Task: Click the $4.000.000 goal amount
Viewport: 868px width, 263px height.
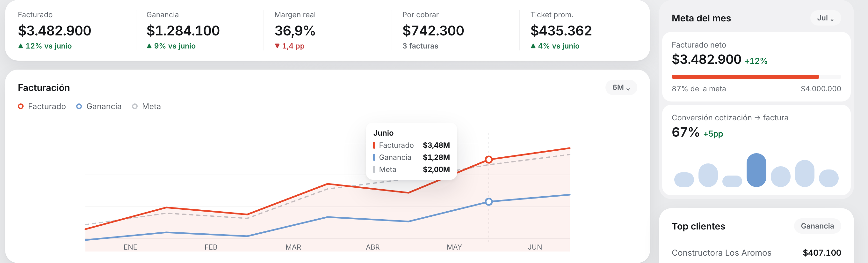Action: pos(821,89)
